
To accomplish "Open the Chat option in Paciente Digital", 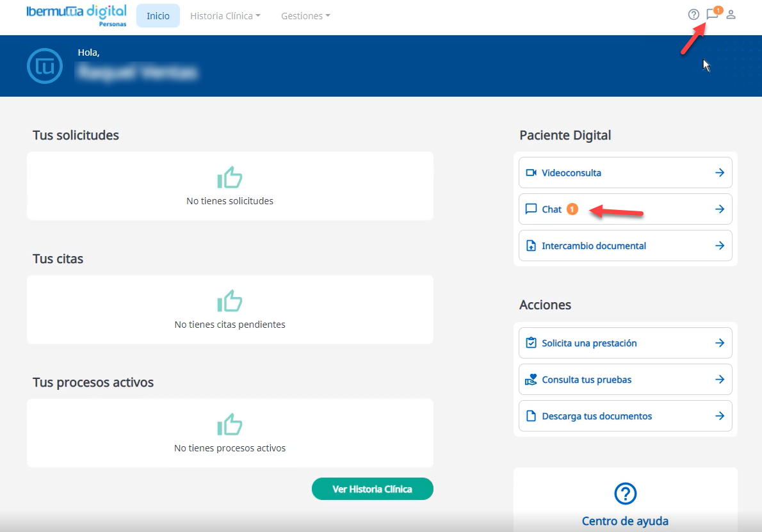I will click(551, 209).
